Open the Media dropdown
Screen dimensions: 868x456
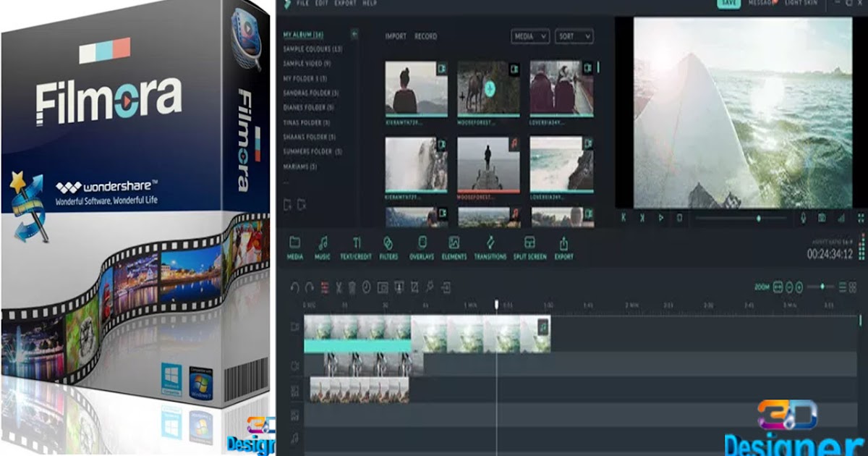pyautogui.click(x=531, y=35)
